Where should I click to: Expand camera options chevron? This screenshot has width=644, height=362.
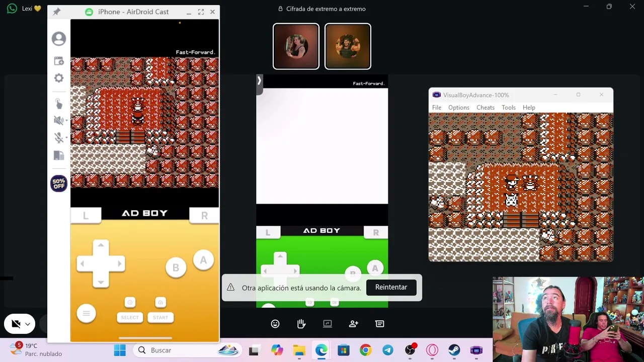(x=28, y=324)
